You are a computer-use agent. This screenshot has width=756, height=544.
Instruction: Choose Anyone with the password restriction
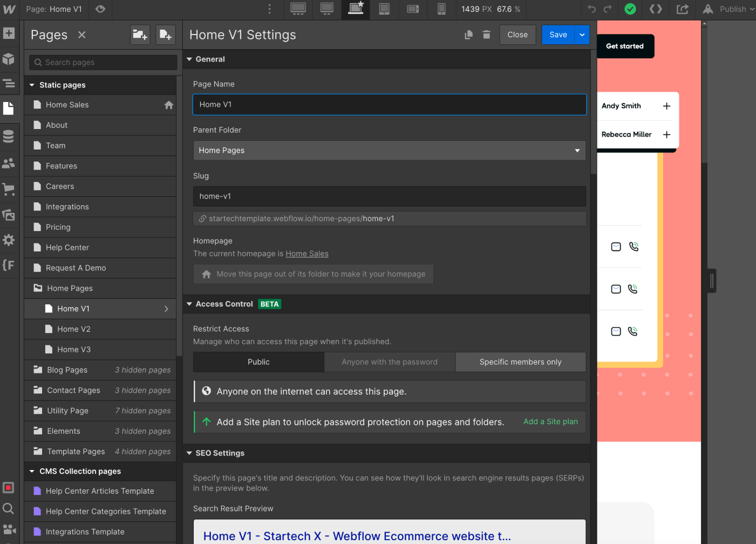[390, 362]
